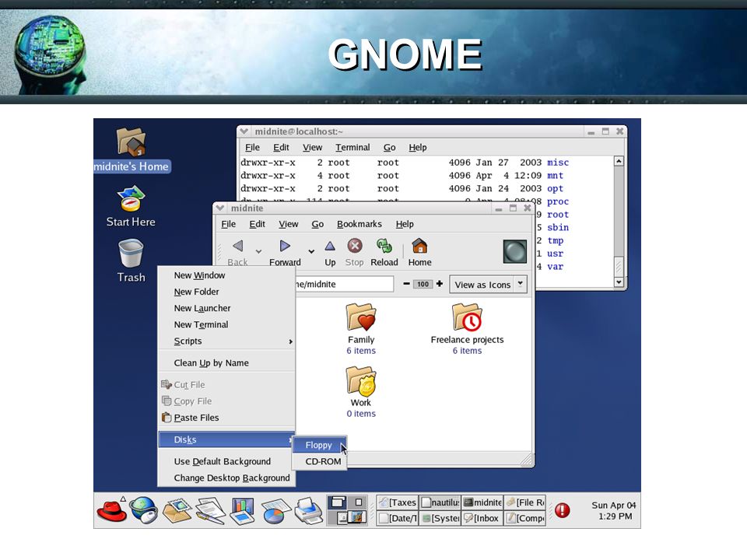
Task: Open the midnite window menu chevron in the title bar
Action: point(220,208)
